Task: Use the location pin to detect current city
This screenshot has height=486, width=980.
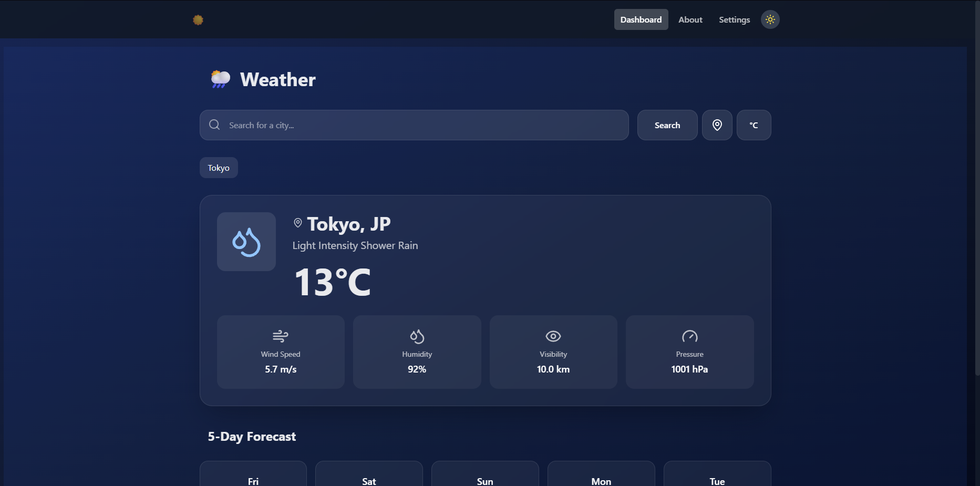Action: pyautogui.click(x=717, y=125)
